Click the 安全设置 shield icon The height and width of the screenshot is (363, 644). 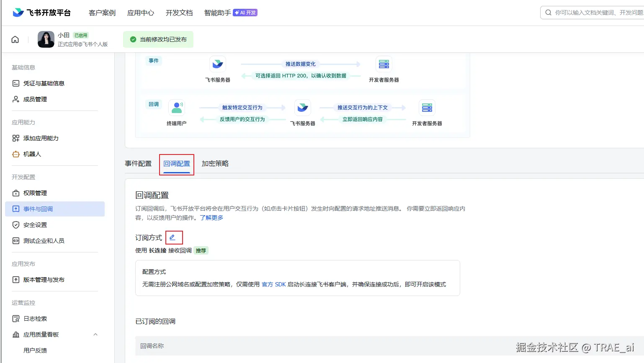pos(16,225)
